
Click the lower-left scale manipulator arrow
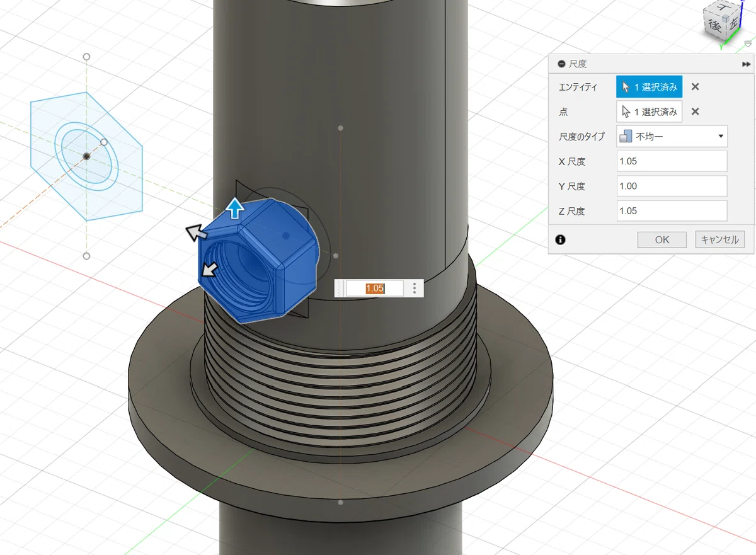[210, 270]
